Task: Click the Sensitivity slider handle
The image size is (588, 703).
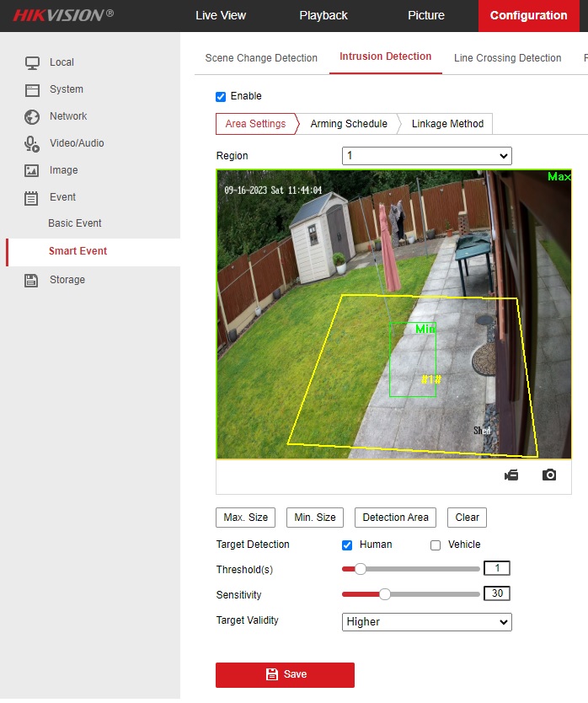Action: [385, 594]
